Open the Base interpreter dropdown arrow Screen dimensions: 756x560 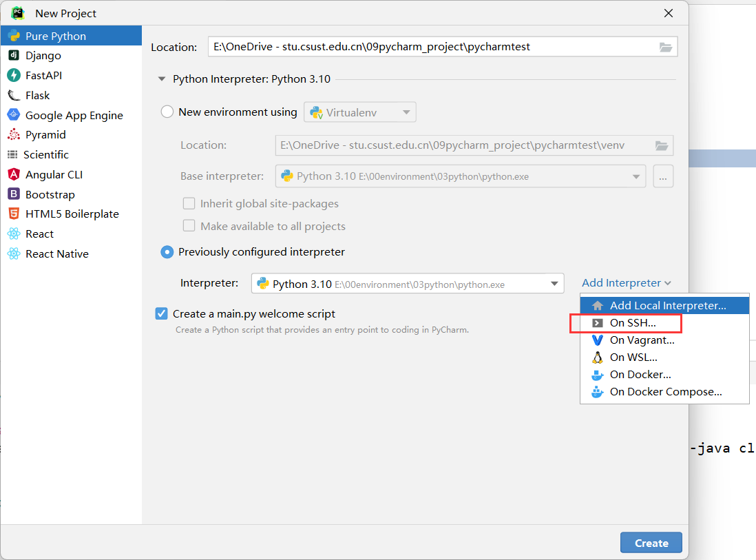636,176
